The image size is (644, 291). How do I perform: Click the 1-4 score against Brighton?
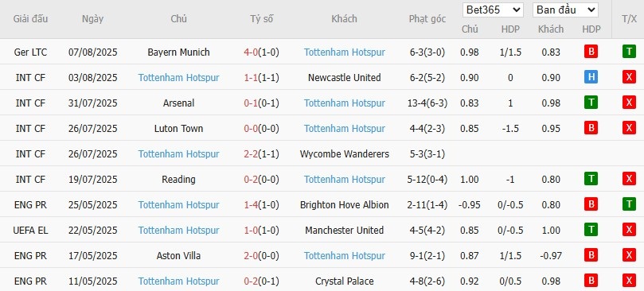251,205
